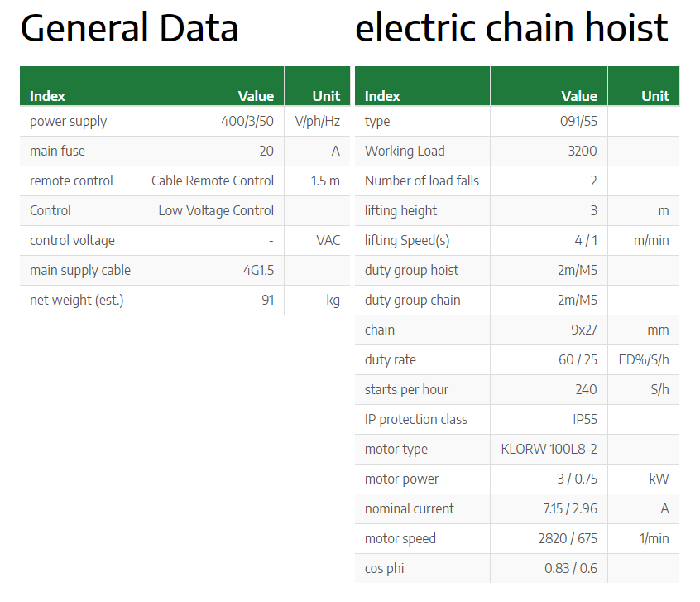The image size is (700, 602).
Task: Click the lifting Speed(s) value 4 / 1
Action: pos(586,240)
